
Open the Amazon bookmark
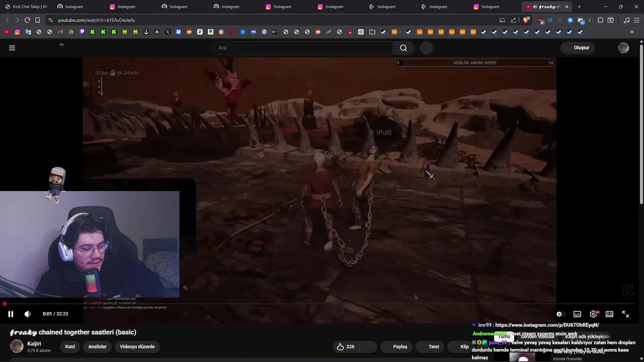(210, 32)
